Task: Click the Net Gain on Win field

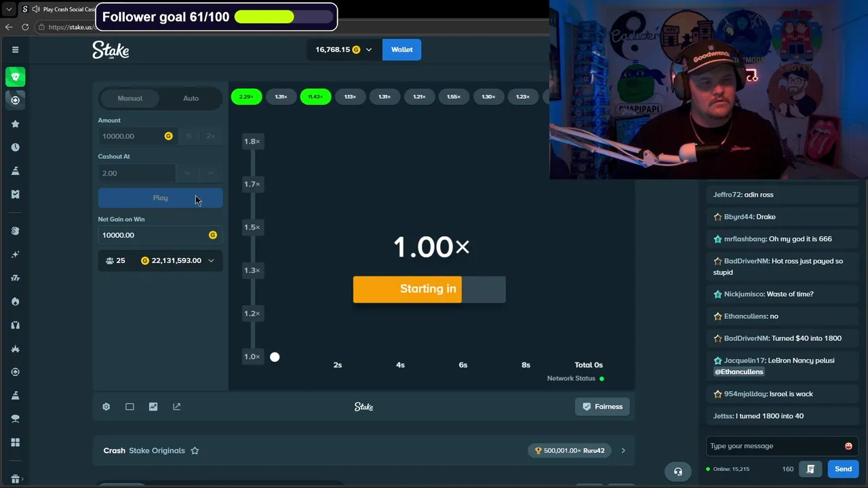Action: (x=160, y=235)
